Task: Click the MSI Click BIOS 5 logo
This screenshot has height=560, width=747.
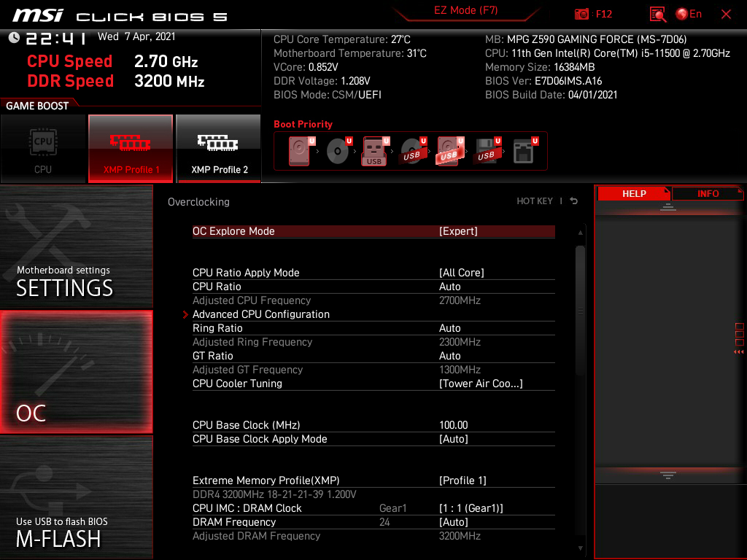Action: pyautogui.click(x=120, y=15)
